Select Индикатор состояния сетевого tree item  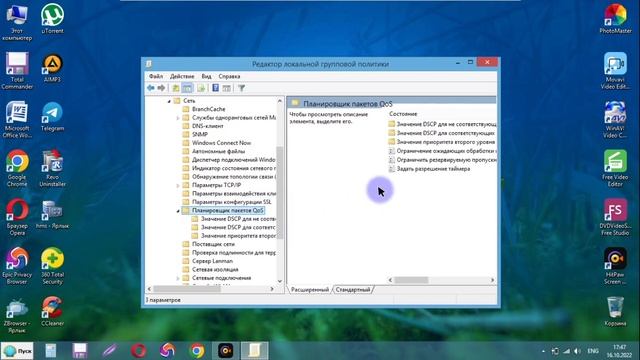tap(233, 168)
